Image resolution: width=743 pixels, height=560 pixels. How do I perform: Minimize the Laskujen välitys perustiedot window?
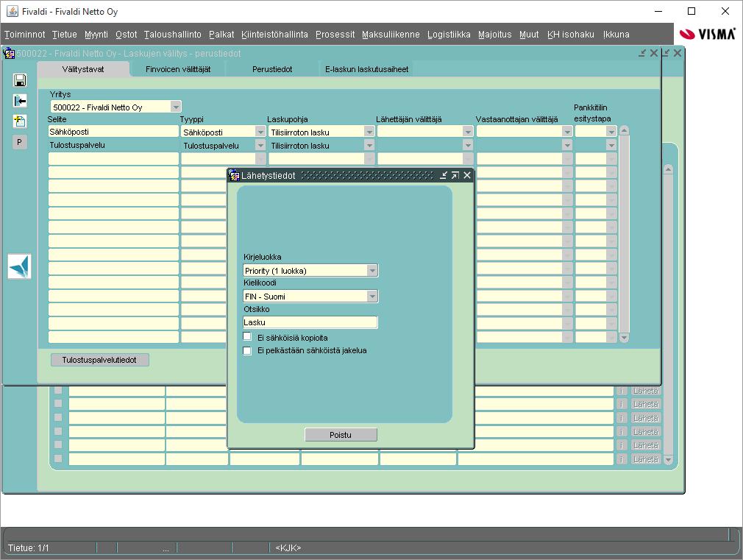642,53
